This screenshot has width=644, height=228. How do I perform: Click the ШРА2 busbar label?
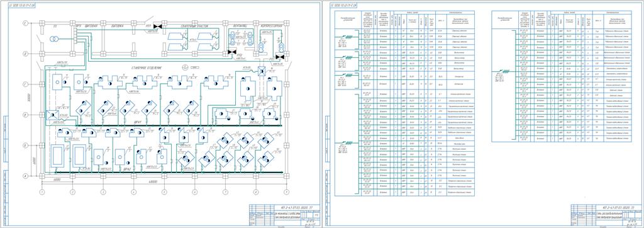click(x=126, y=169)
